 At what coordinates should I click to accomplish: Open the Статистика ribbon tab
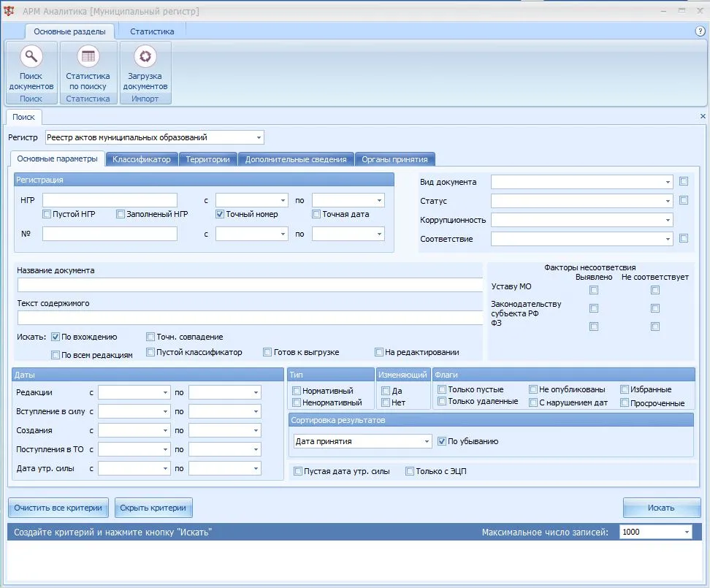(152, 31)
